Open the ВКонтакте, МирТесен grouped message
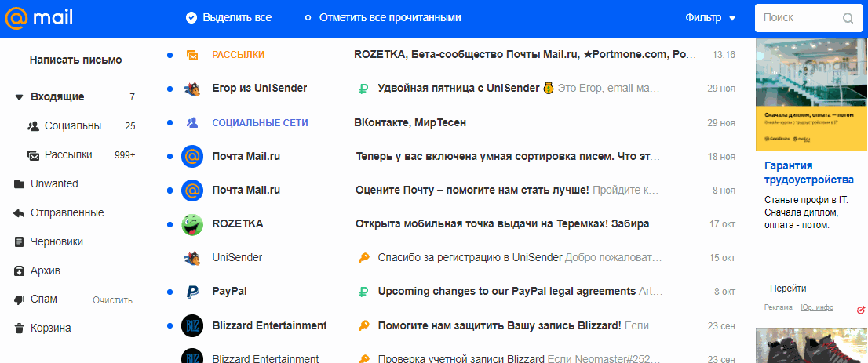The height and width of the screenshot is (363, 868). pyautogui.click(x=410, y=123)
